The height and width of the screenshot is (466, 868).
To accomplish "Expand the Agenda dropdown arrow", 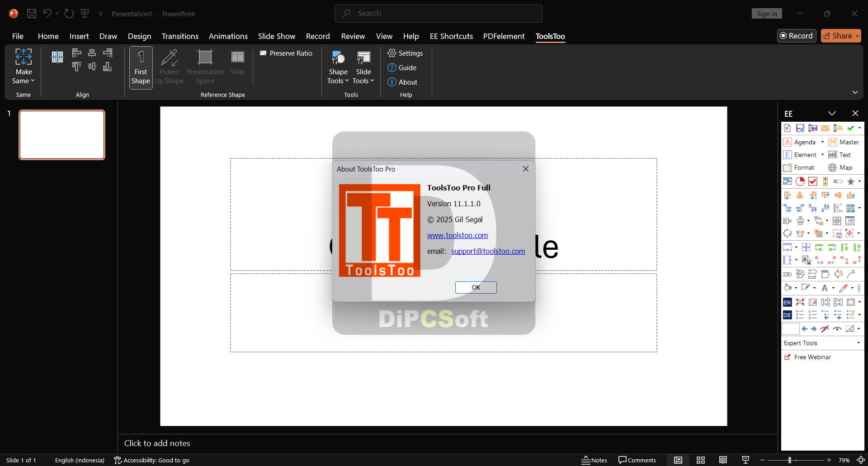I will pyautogui.click(x=822, y=142).
